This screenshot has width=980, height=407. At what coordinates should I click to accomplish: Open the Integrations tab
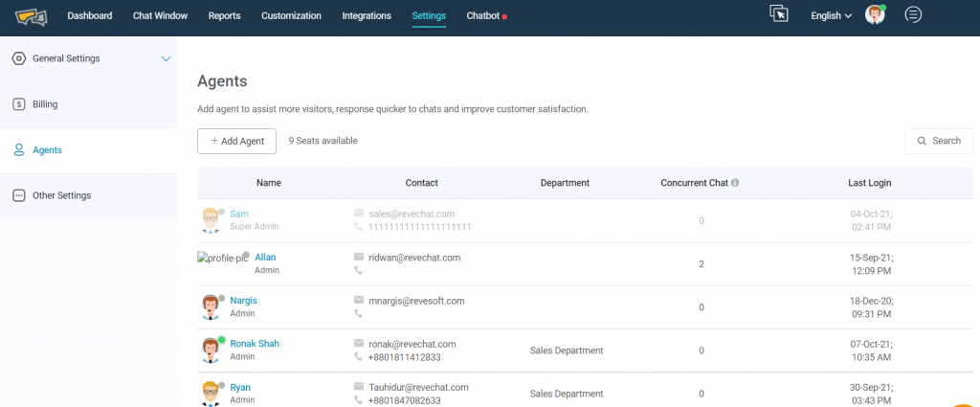click(367, 15)
